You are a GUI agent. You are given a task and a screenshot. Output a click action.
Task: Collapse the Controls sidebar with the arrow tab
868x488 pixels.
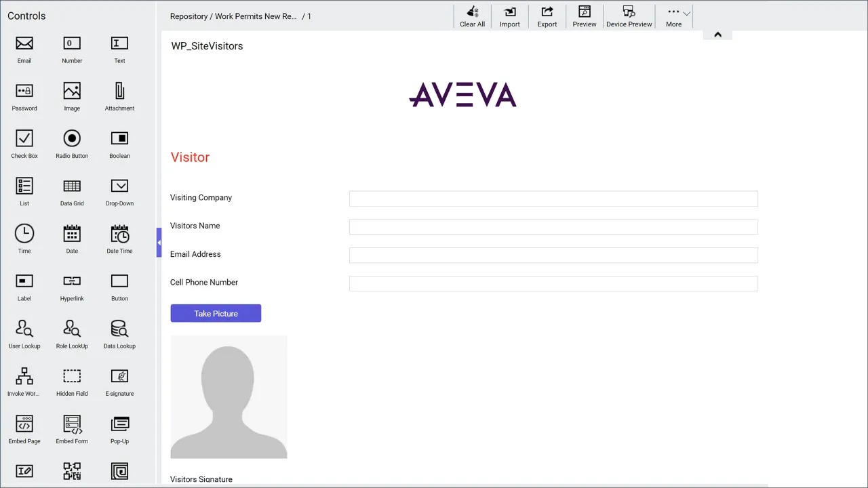coord(159,241)
